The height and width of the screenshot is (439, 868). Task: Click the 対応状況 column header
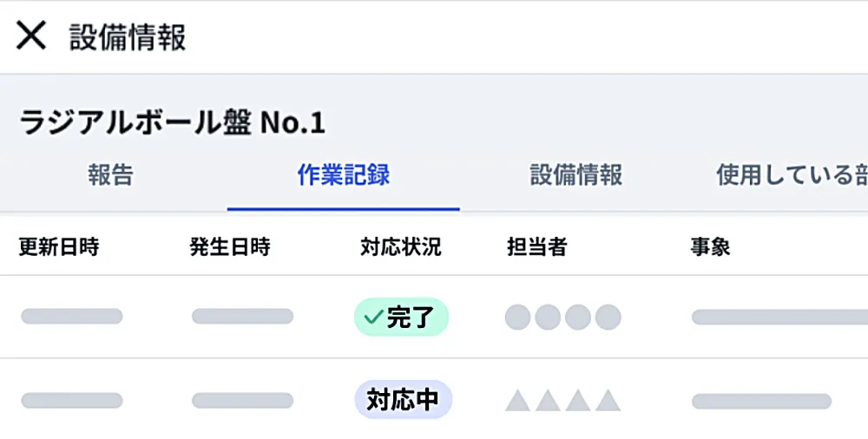point(401,246)
